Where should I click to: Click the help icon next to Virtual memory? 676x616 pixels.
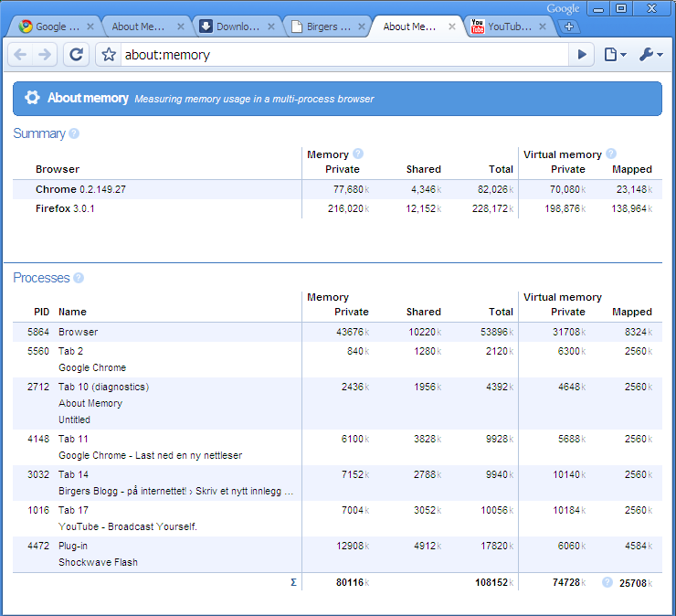click(611, 154)
